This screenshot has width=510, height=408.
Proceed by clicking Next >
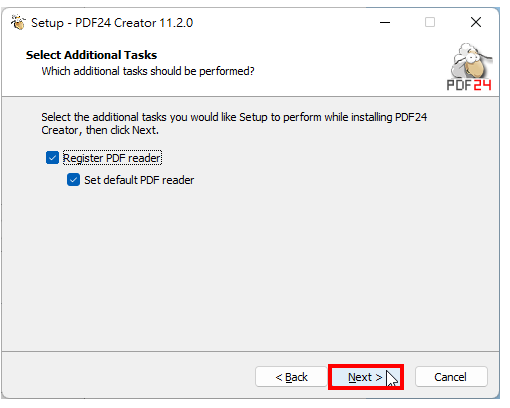pos(366,377)
